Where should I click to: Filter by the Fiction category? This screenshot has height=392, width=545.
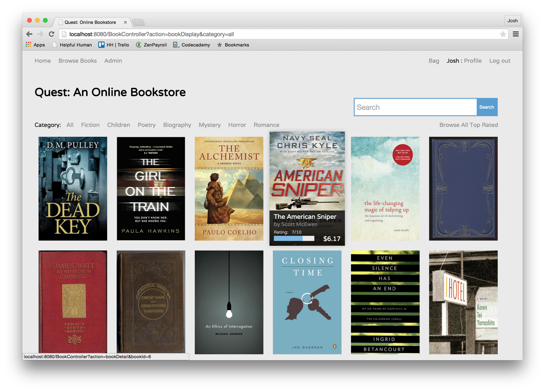90,125
